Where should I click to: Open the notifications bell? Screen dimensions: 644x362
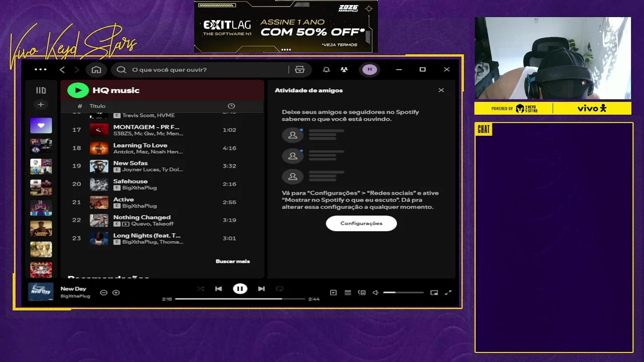tap(327, 69)
